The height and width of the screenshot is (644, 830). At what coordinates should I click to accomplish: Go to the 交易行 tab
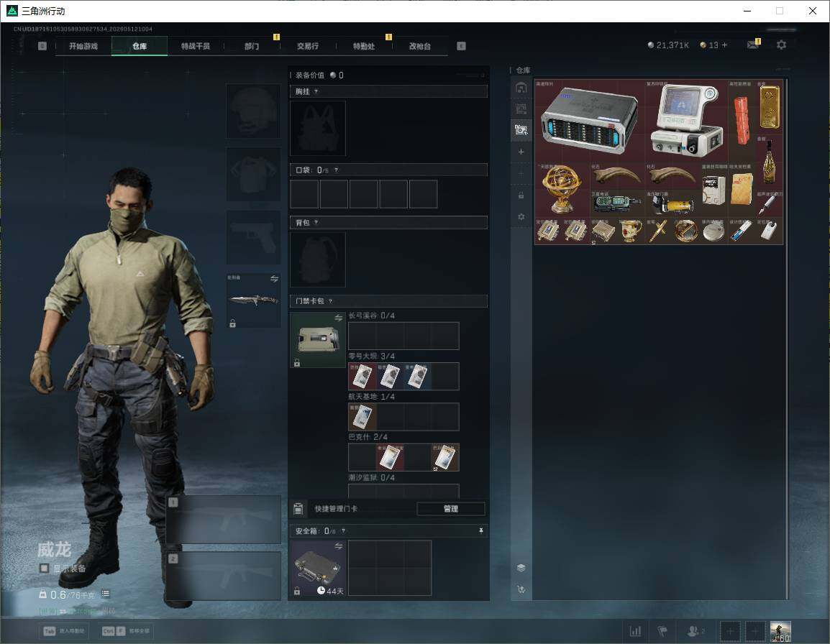point(308,46)
